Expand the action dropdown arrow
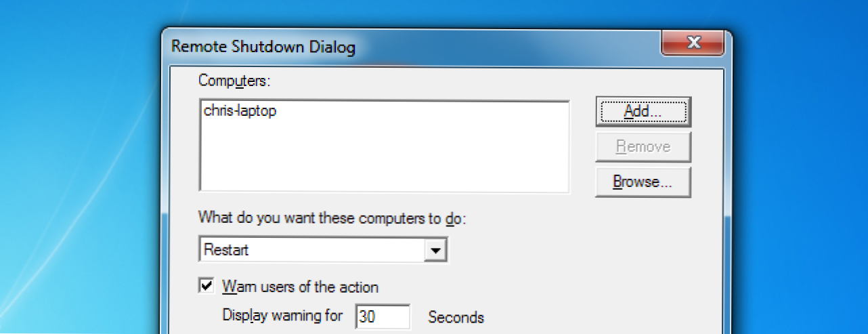 click(x=435, y=250)
